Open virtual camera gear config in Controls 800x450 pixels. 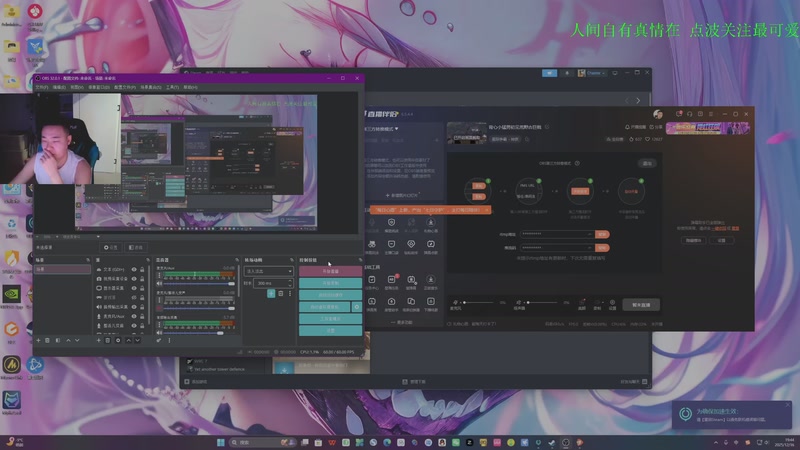357,307
